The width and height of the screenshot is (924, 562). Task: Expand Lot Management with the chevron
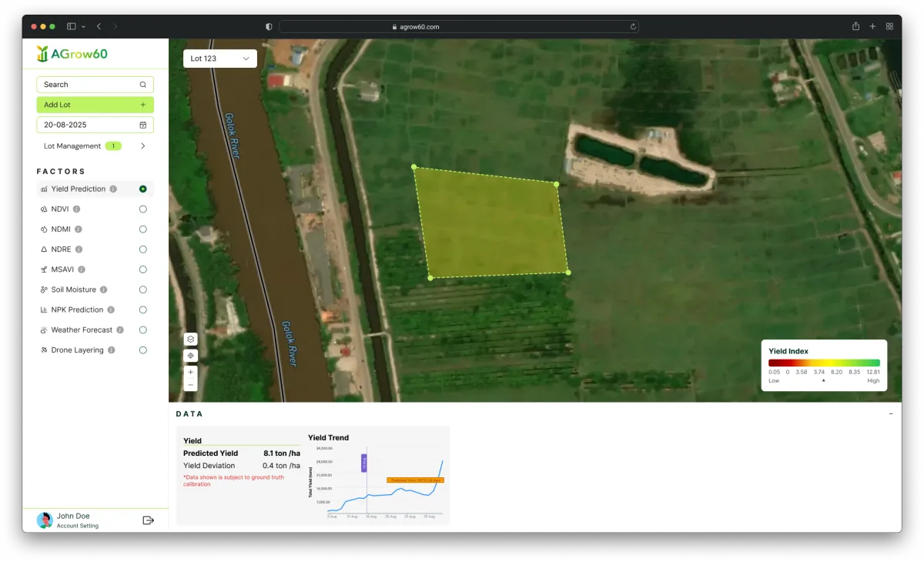143,146
